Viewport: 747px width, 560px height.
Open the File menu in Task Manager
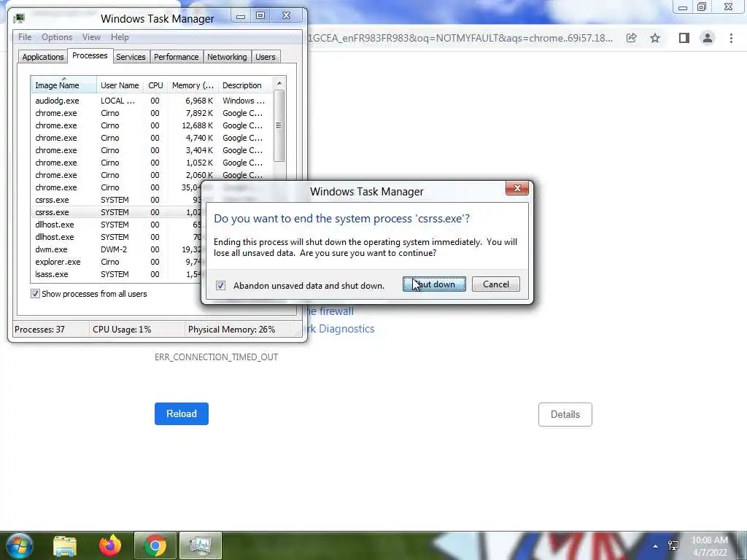click(x=25, y=37)
